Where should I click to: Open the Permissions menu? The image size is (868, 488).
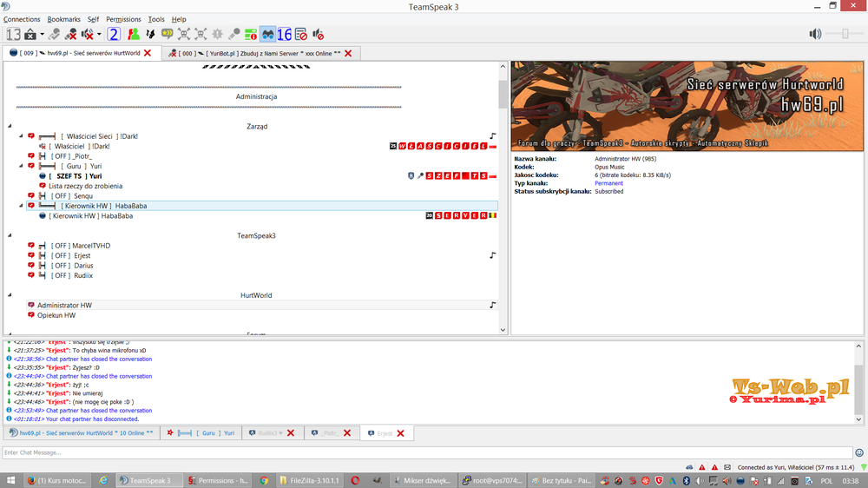coord(123,19)
